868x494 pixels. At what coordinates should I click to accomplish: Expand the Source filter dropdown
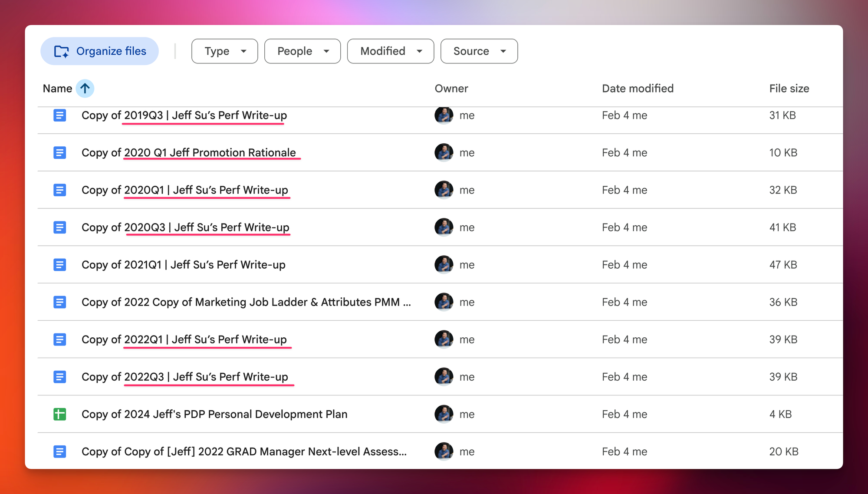[479, 51]
